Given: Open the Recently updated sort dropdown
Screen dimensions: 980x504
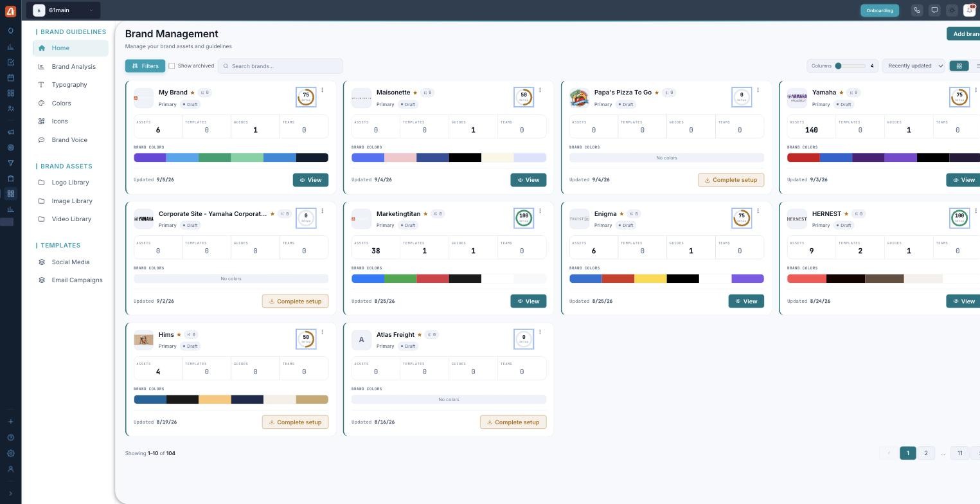Looking at the screenshot, I should pyautogui.click(x=914, y=66).
